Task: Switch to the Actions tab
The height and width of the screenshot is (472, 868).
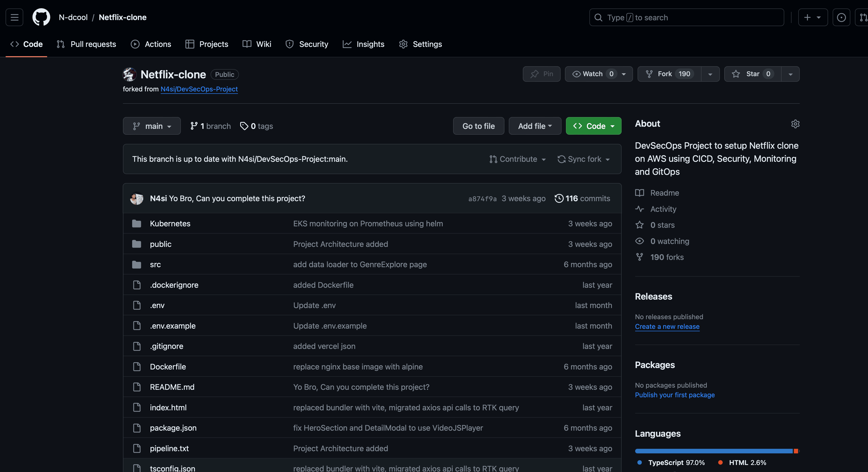Action: click(x=151, y=44)
